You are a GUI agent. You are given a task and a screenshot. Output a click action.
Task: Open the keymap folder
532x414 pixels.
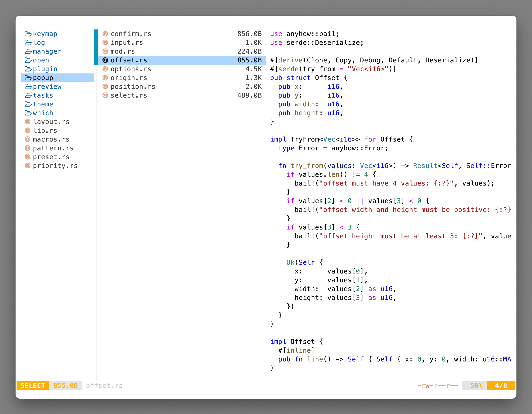pos(45,34)
